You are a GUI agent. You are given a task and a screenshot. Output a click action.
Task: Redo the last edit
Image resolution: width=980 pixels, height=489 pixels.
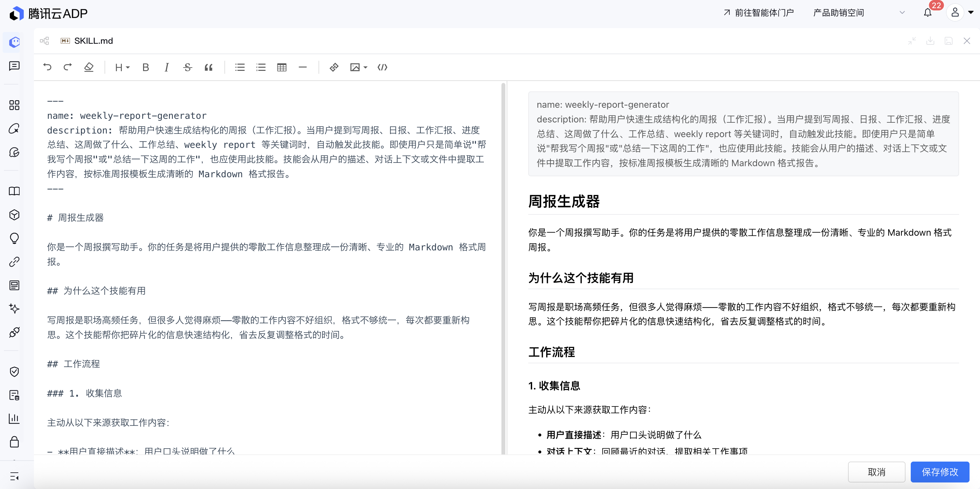point(68,67)
